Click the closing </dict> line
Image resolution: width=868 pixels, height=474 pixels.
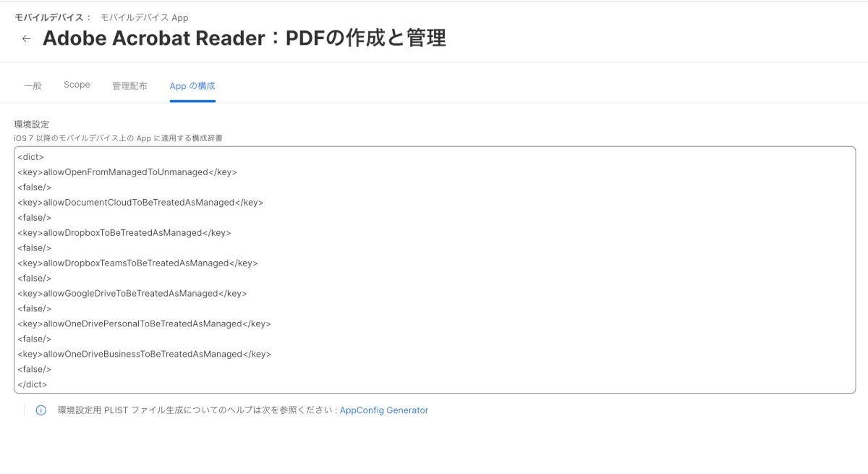pyautogui.click(x=33, y=385)
